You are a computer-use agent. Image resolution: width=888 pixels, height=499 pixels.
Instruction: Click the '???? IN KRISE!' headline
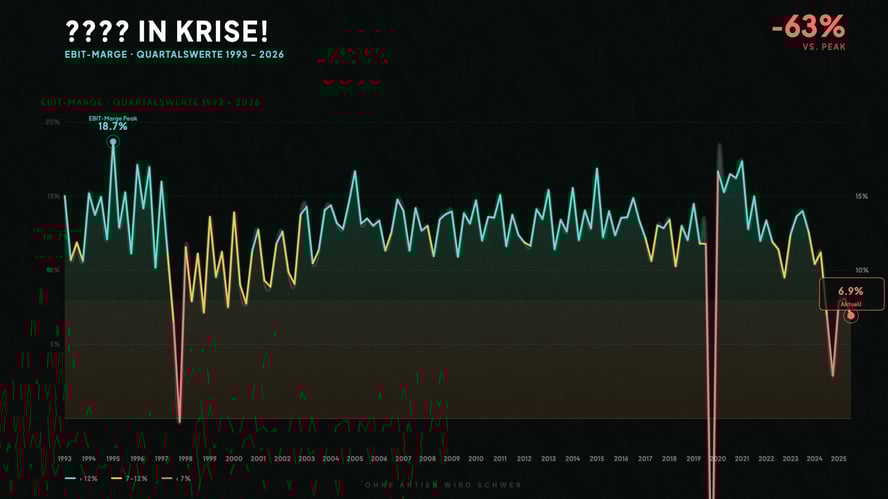pos(166,32)
